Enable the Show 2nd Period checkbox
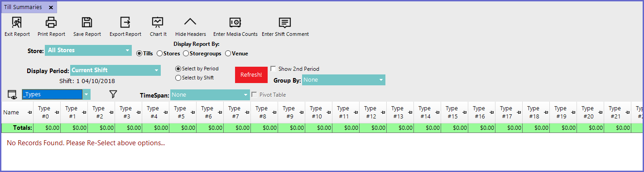This screenshot has height=172, width=644. tap(273, 69)
